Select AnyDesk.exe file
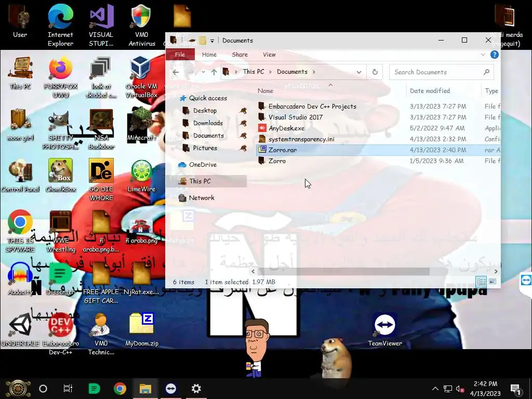 [x=286, y=128]
